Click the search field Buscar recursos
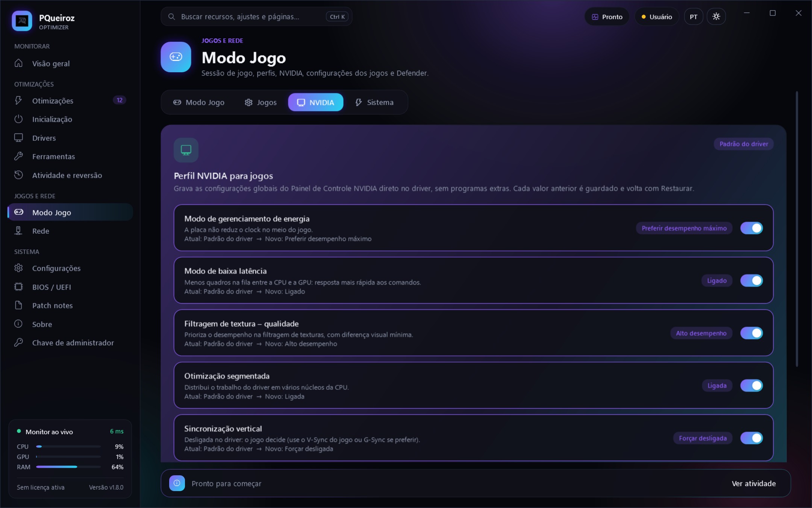The width and height of the screenshot is (812, 508). [256, 17]
